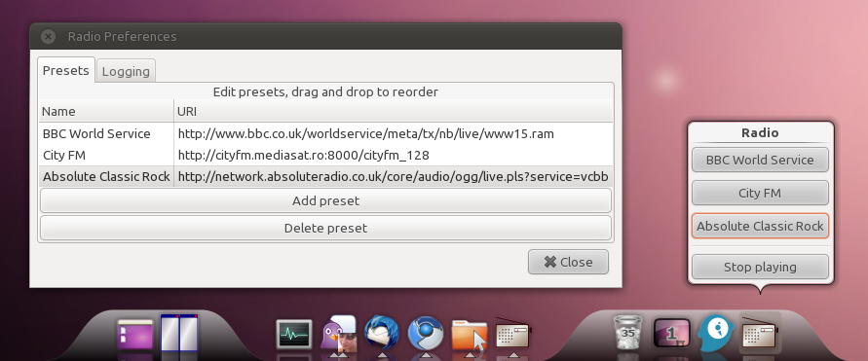Open Thunderbird mail icon in dock
The width and height of the screenshot is (868, 361).
click(x=382, y=333)
